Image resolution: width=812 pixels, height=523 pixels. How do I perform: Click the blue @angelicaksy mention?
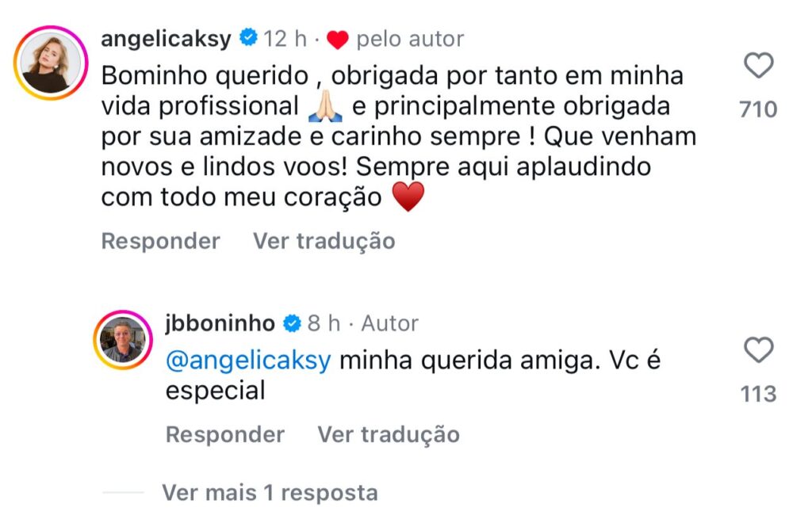click(247, 361)
